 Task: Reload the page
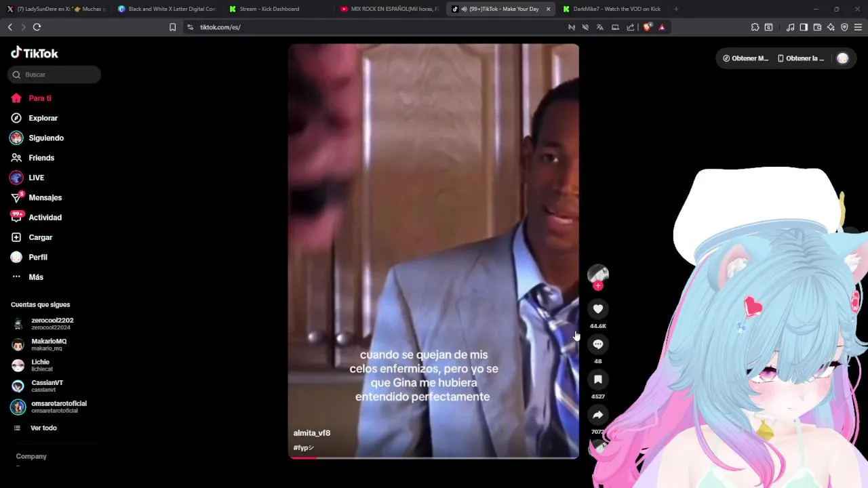(x=37, y=27)
